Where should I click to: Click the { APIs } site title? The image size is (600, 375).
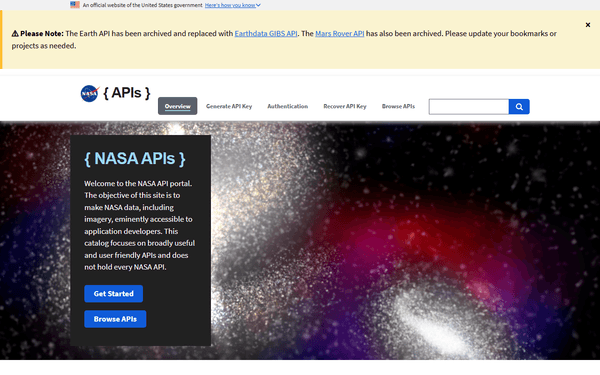coord(127,93)
